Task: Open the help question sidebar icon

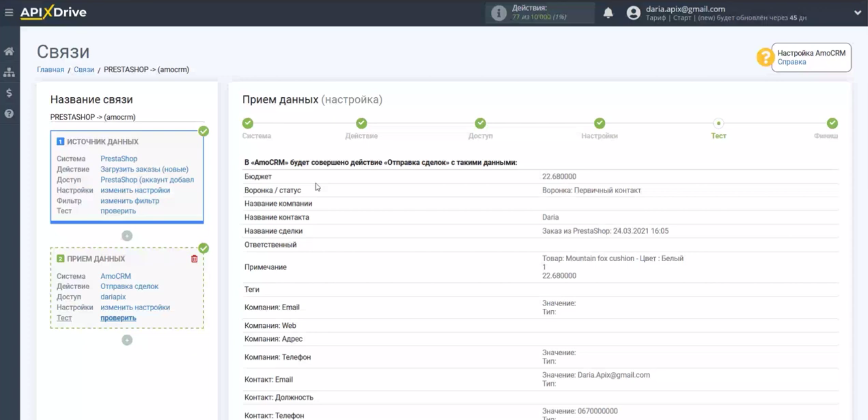Action: (x=9, y=114)
